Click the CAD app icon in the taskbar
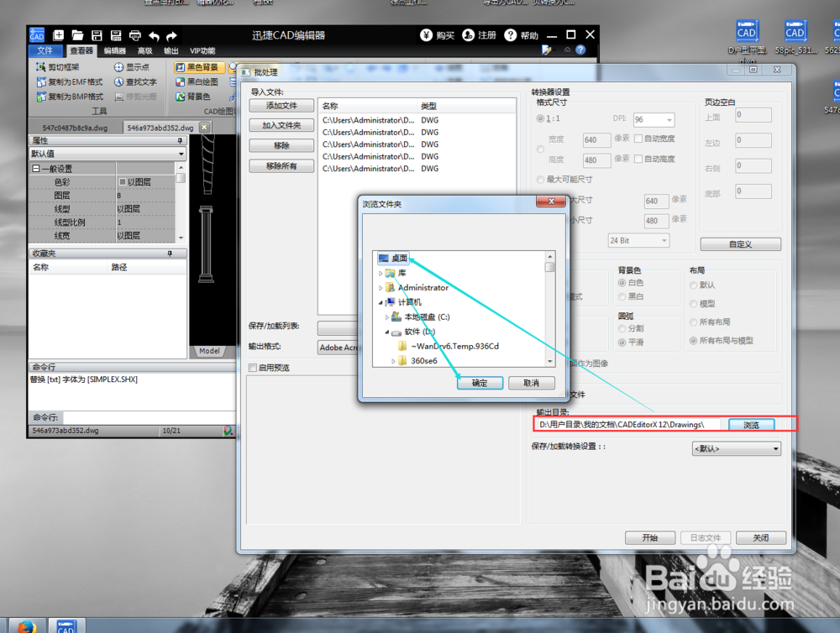Viewport: 840px width, 633px height. click(x=66, y=625)
